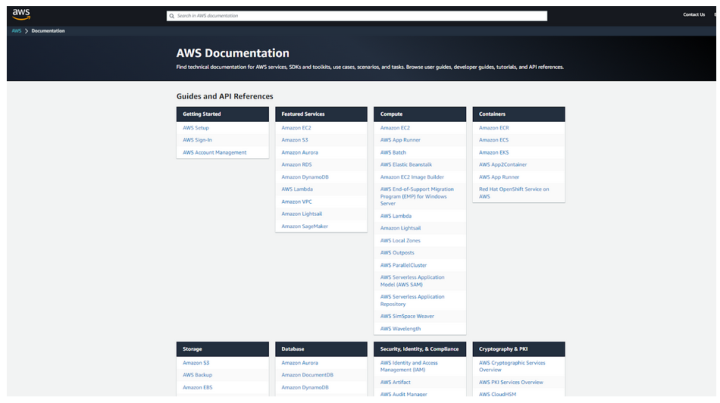Image resolution: width=720 pixels, height=403 pixels.
Task: Go to AWS breadcrumb link
Action: [x=17, y=31]
